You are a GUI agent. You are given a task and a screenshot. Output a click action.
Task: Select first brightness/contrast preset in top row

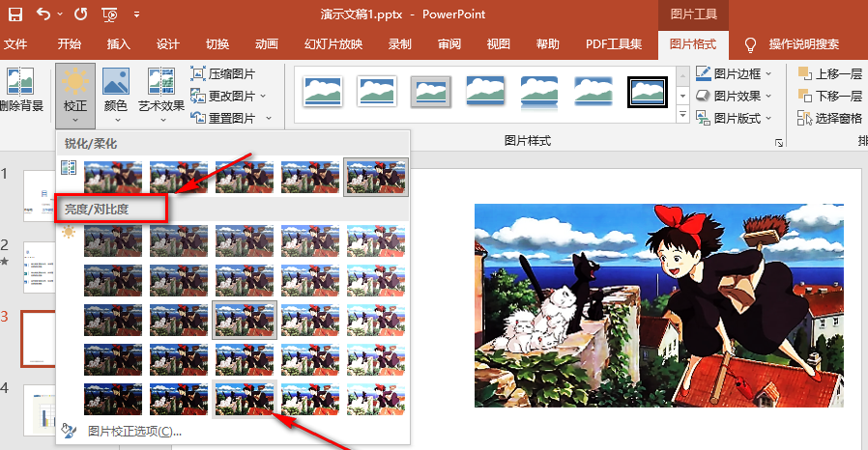[x=113, y=240]
